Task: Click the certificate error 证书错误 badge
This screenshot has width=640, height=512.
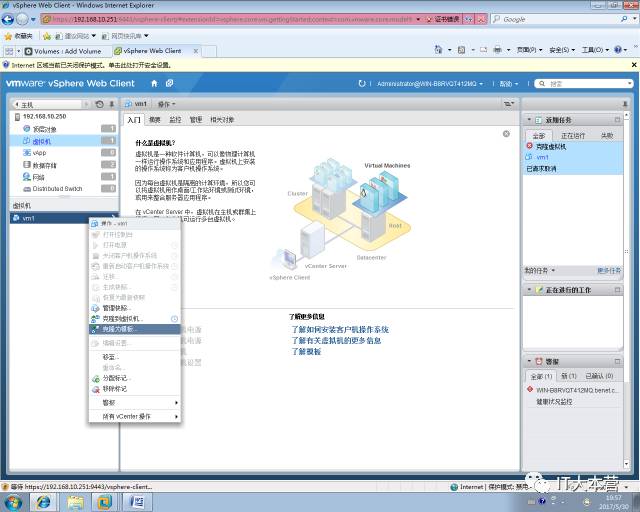Action: coord(443,19)
